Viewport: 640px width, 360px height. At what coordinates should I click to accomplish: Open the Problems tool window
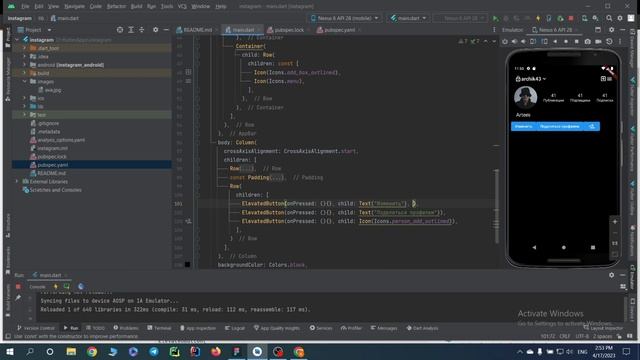click(126, 328)
